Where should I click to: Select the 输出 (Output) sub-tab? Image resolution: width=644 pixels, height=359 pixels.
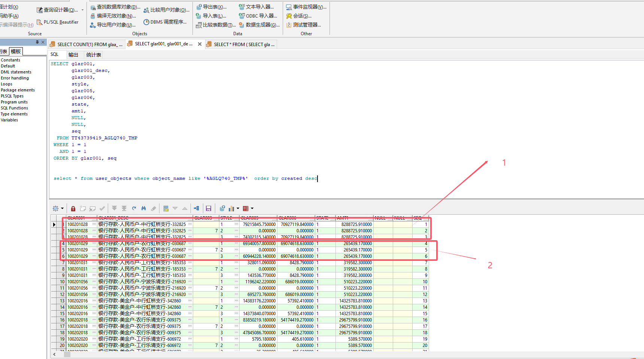coord(73,55)
